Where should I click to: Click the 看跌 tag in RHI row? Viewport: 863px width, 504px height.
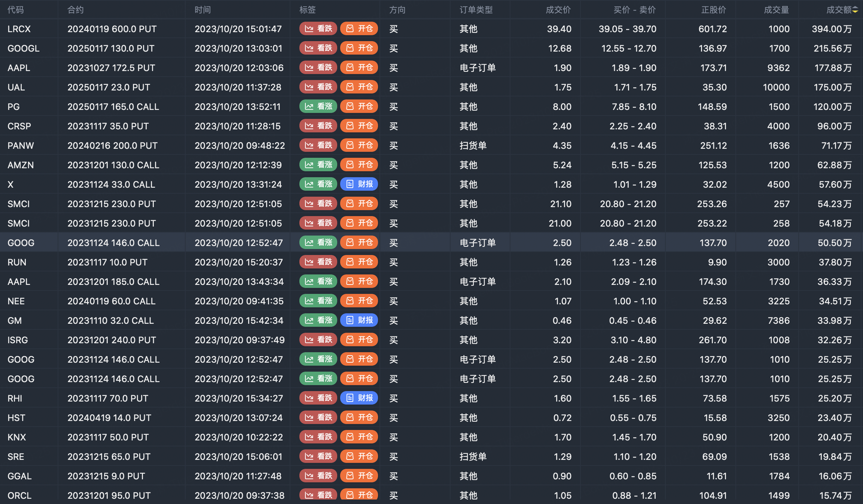pos(318,398)
